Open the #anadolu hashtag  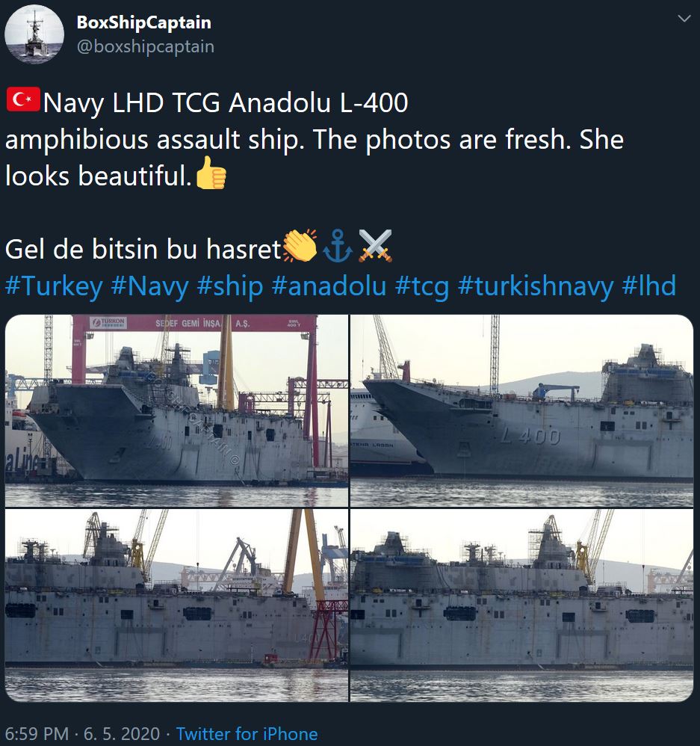tap(329, 286)
